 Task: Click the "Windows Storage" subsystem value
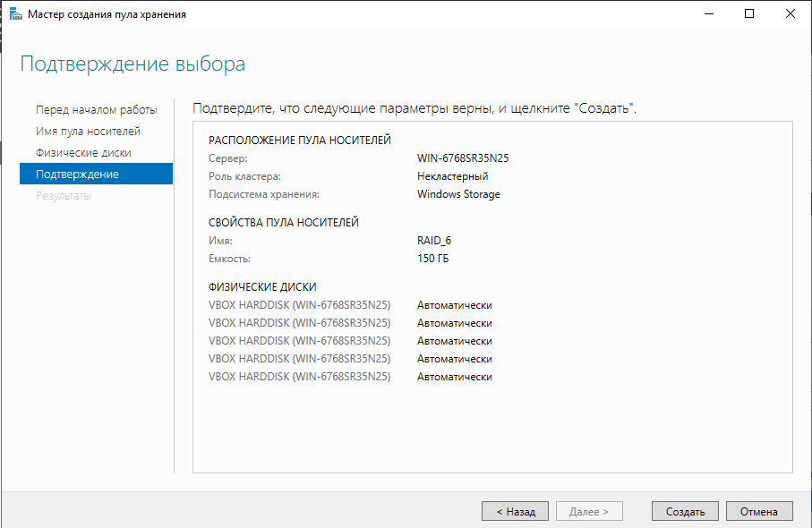[x=458, y=194]
